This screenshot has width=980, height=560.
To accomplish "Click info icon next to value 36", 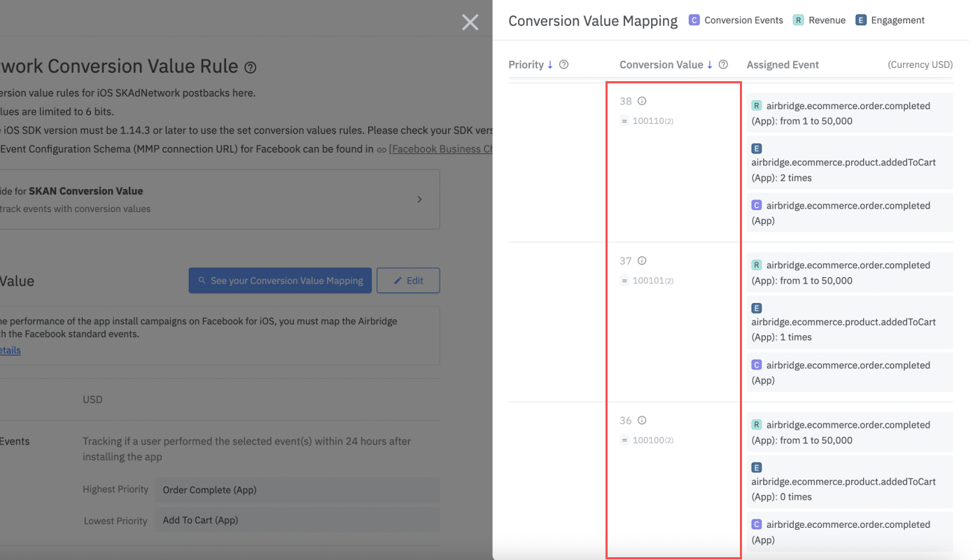I will click(x=642, y=420).
